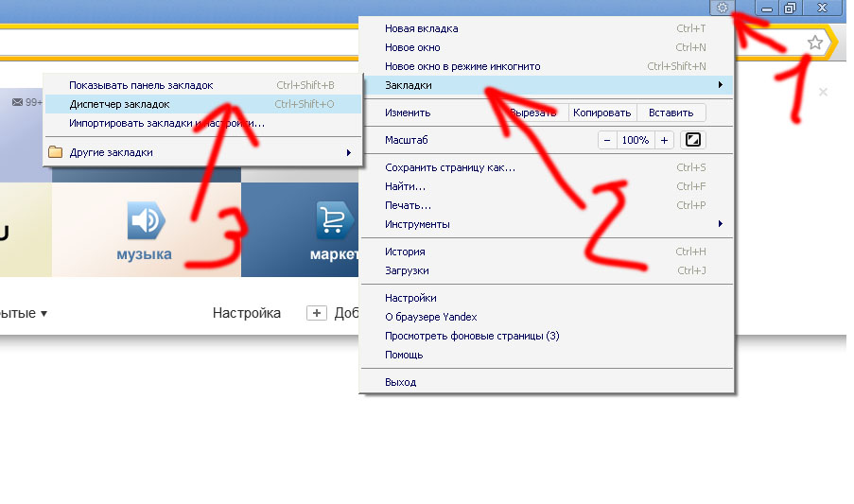
Task: Click the mail envelope icon
Action: coord(17,102)
